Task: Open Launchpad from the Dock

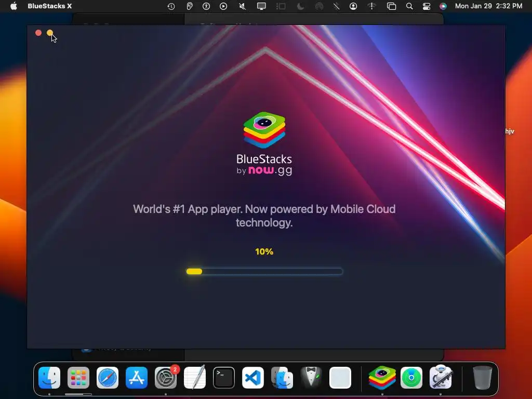Action: click(78, 378)
